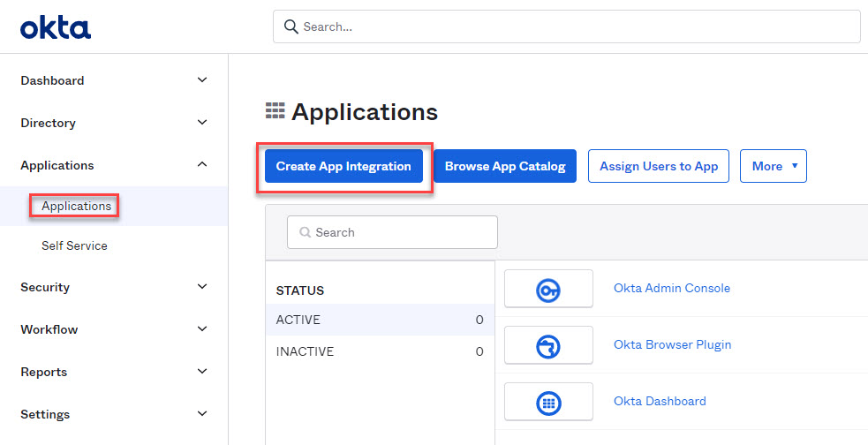Open the Okta Admin Console link
Viewport: 868px width, 445px height.
pos(672,288)
